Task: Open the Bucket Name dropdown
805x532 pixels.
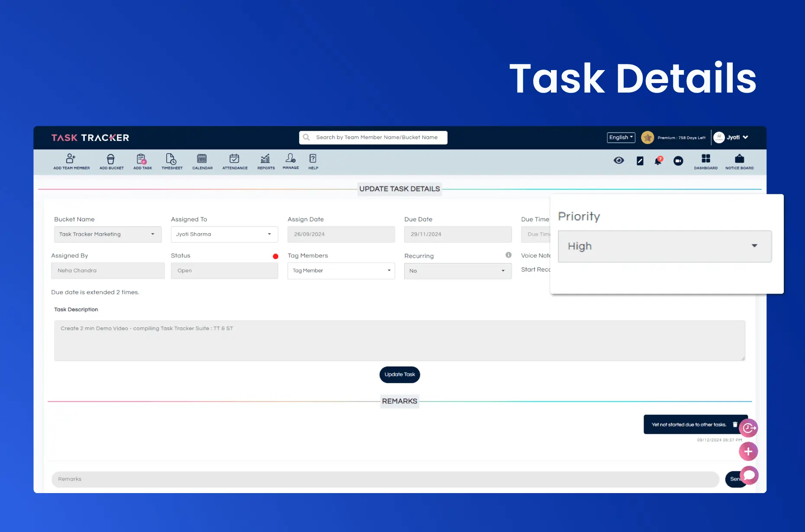Action: 107,234
